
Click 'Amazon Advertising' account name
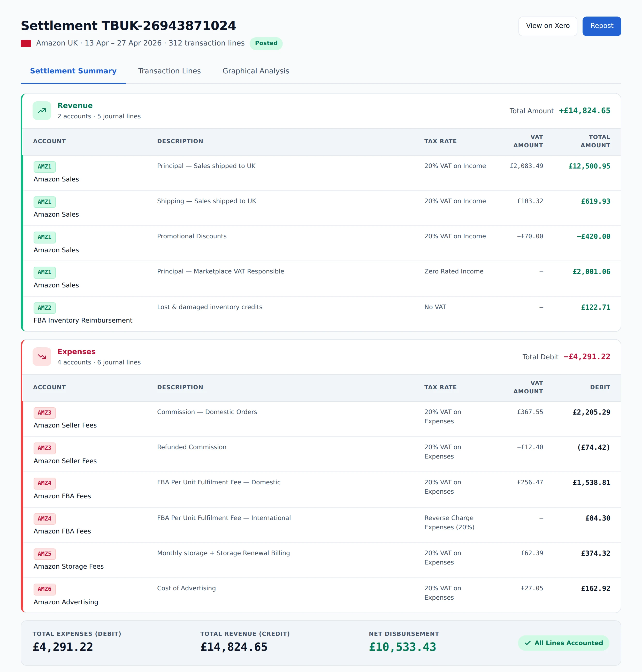click(x=66, y=602)
